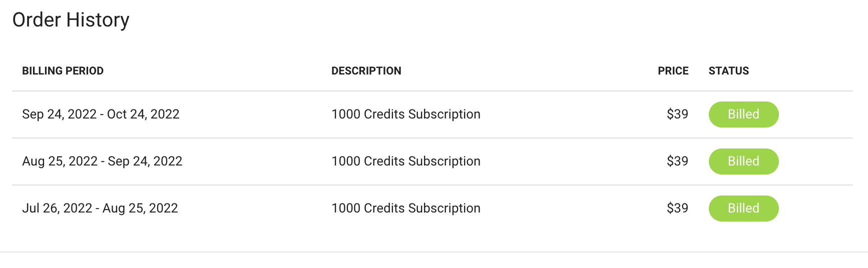Open the first row's 1000 Credits Subscription description
Viewport: 868px width, 268px height.
(405, 114)
